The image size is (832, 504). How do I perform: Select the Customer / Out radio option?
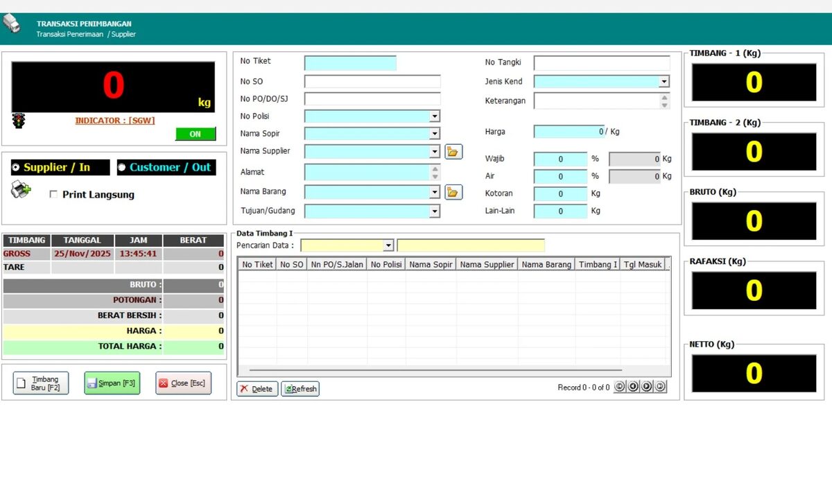(x=166, y=167)
